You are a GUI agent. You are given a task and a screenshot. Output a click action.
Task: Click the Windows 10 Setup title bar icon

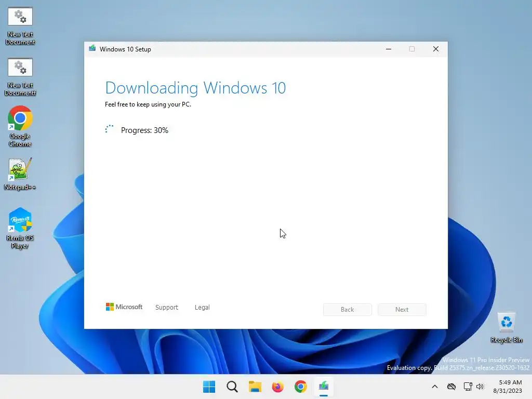point(92,48)
